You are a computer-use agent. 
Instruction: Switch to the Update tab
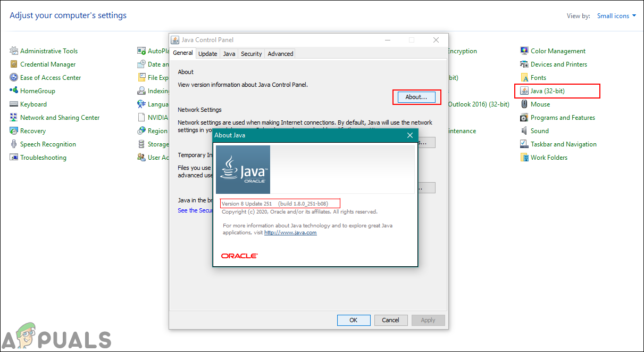[x=208, y=54]
